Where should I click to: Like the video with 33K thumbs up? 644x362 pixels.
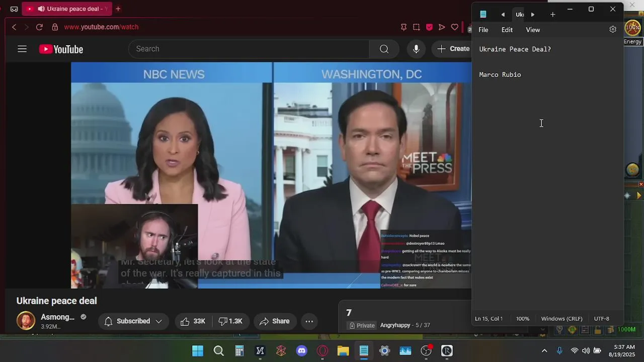(193, 321)
